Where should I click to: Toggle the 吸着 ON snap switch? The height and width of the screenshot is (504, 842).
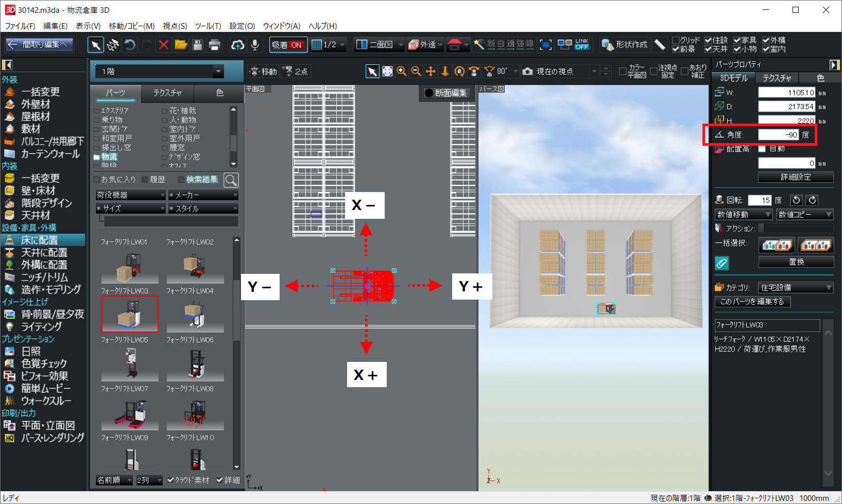(288, 45)
